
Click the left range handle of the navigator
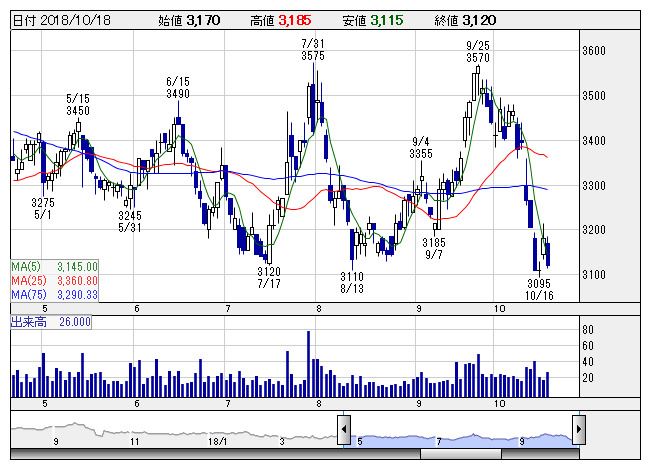[x=343, y=432]
